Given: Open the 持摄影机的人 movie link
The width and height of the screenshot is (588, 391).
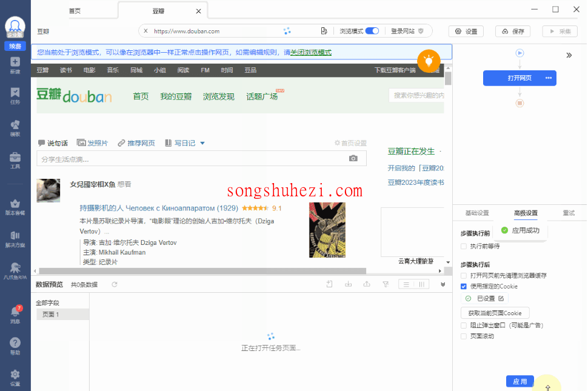Looking at the screenshot, I should 159,208.
